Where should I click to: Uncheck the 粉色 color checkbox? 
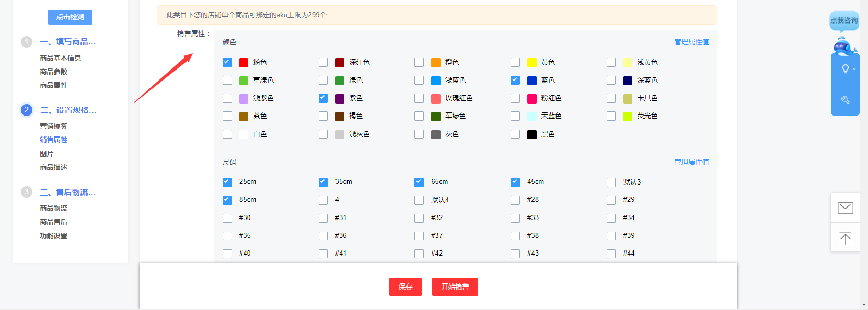click(227, 62)
